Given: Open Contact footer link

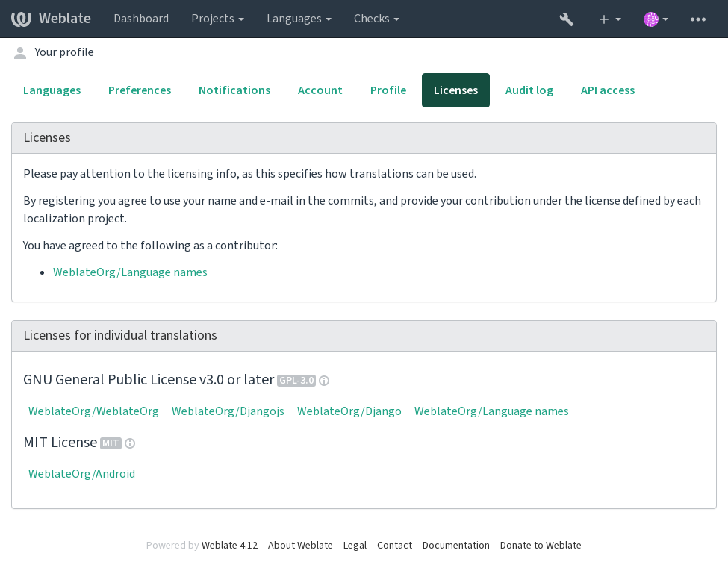Looking at the screenshot, I should (394, 545).
